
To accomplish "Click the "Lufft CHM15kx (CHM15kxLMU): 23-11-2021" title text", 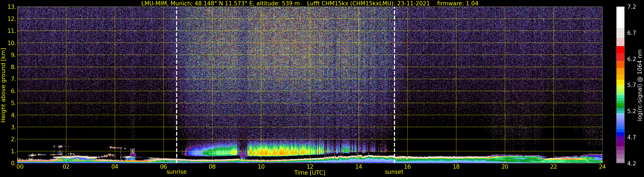I will [x=368, y=3].
